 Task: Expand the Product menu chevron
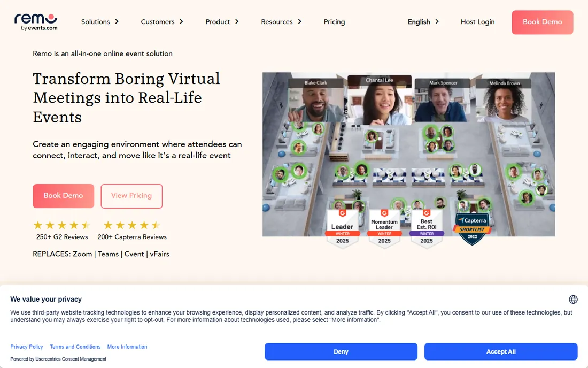coord(237,22)
